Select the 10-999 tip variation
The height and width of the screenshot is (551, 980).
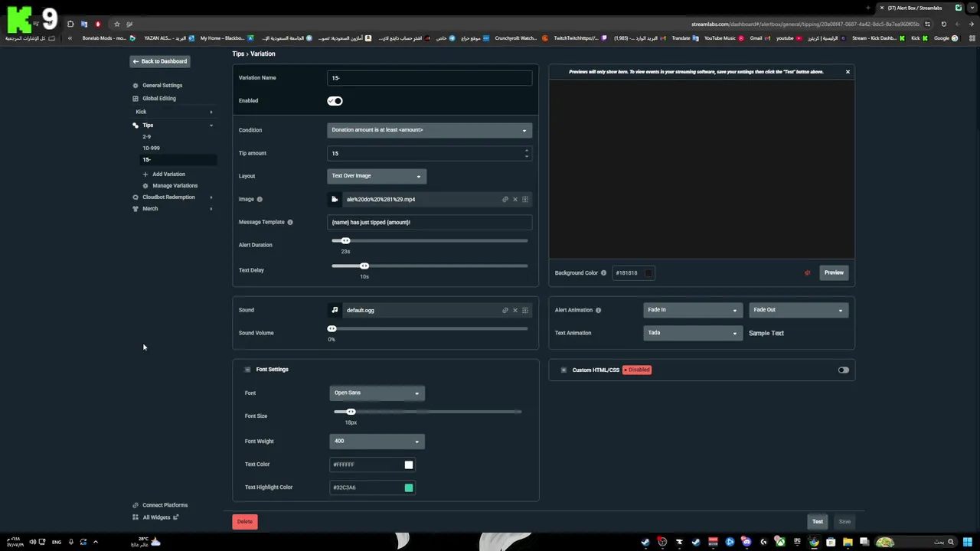click(x=151, y=148)
